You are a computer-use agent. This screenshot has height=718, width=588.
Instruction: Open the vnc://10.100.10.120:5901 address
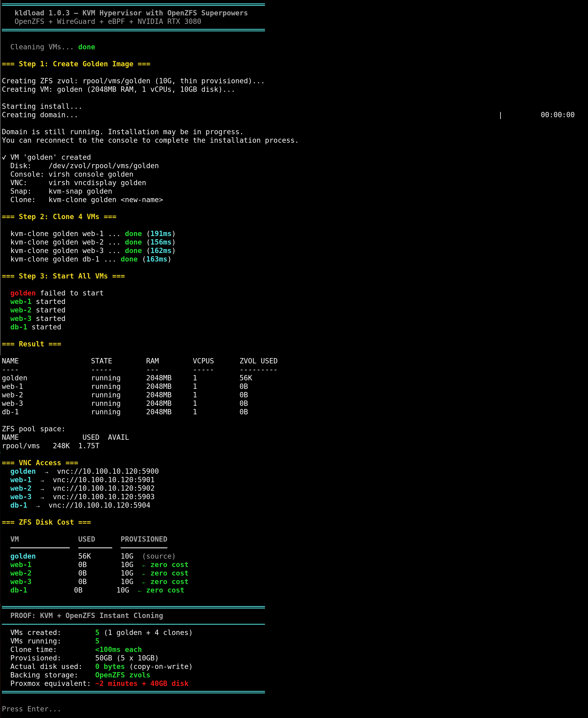coord(104,480)
